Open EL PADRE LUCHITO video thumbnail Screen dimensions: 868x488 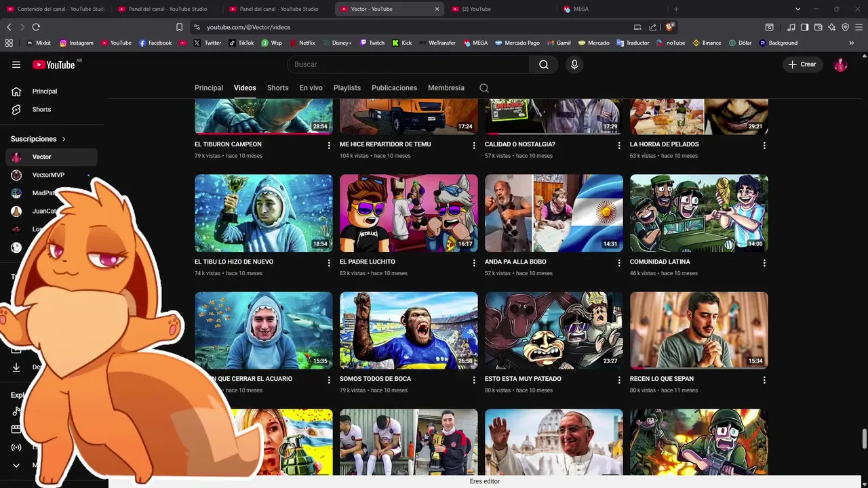coord(409,213)
